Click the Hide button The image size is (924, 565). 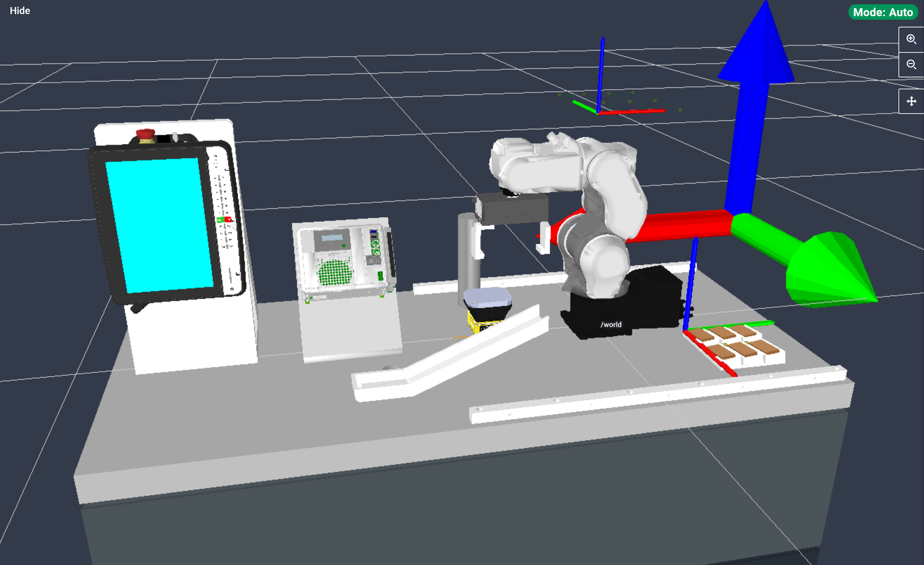coord(20,11)
